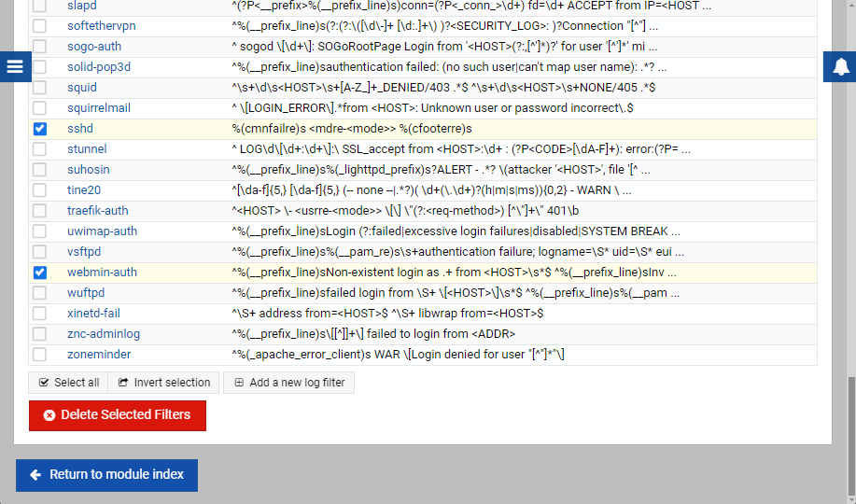Open the sshd filter link
This screenshot has height=504, width=856.
(x=80, y=128)
